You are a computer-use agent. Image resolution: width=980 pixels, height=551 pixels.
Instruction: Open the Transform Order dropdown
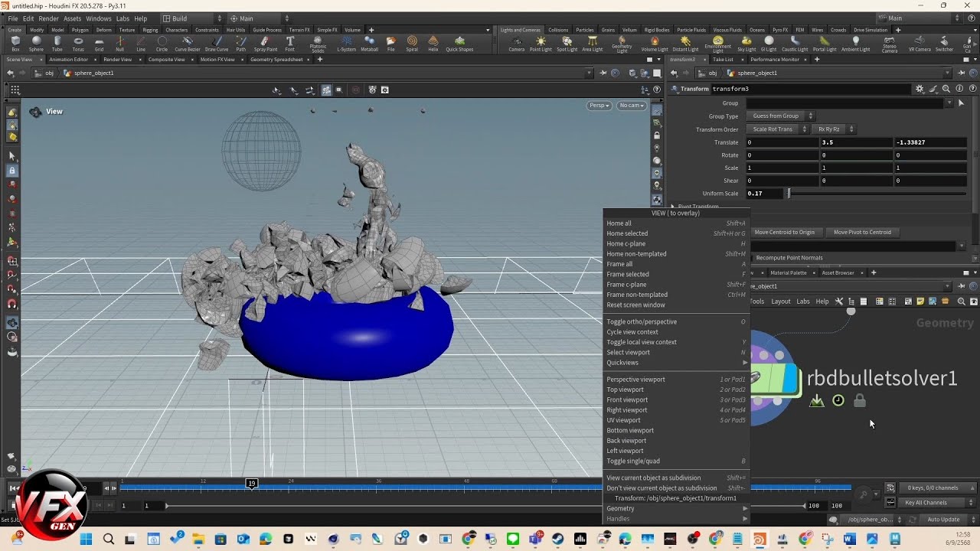pos(777,129)
